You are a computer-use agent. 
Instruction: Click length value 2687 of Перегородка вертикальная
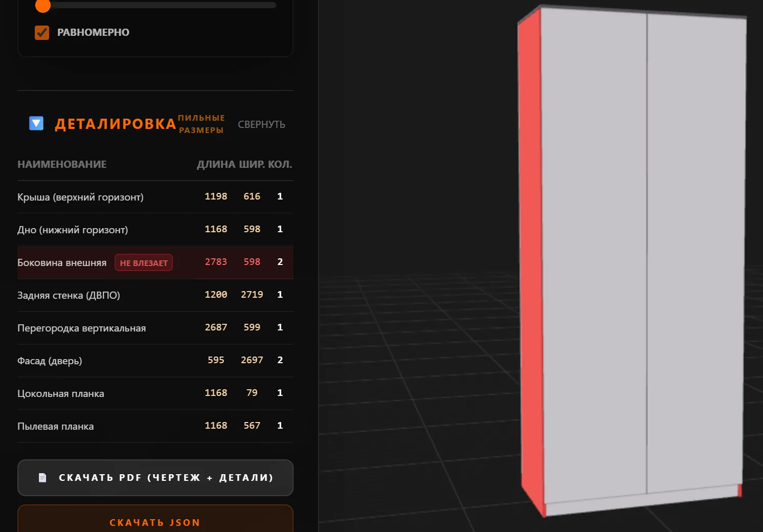pyautogui.click(x=216, y=327)
